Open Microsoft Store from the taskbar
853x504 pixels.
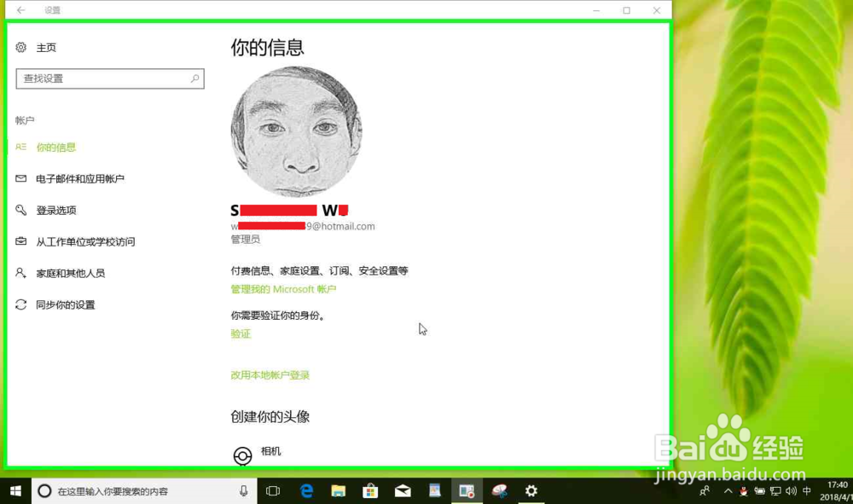coord(370,491)
